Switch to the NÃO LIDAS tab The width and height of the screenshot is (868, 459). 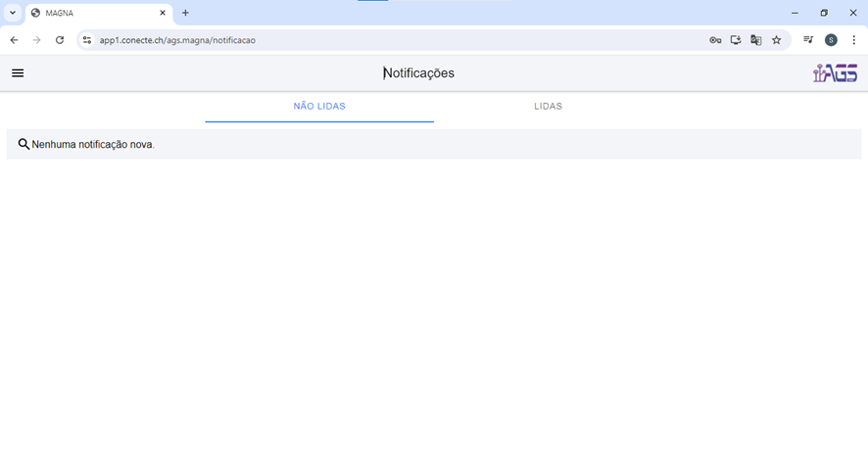tap(319, 106)
